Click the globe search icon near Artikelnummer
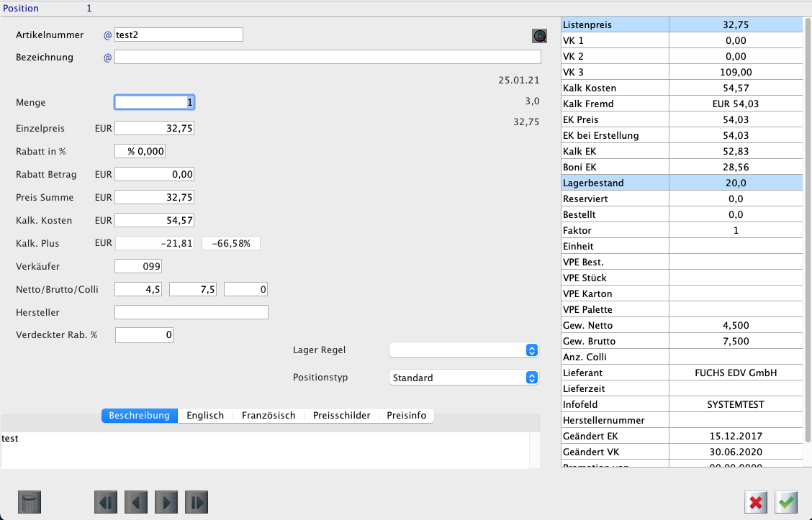812x520 pixels. point(539,35)
